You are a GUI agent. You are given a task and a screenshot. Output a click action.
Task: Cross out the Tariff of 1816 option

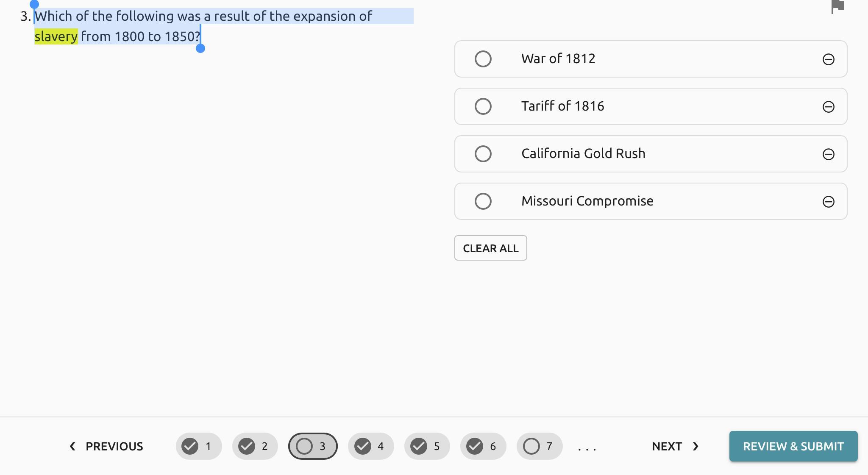(828, 107)
